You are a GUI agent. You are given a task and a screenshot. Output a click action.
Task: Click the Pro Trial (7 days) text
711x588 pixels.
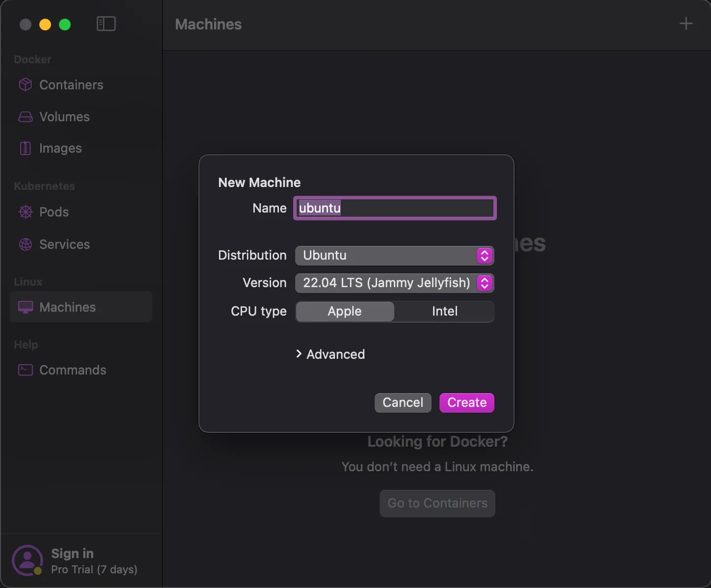[94, 569]
